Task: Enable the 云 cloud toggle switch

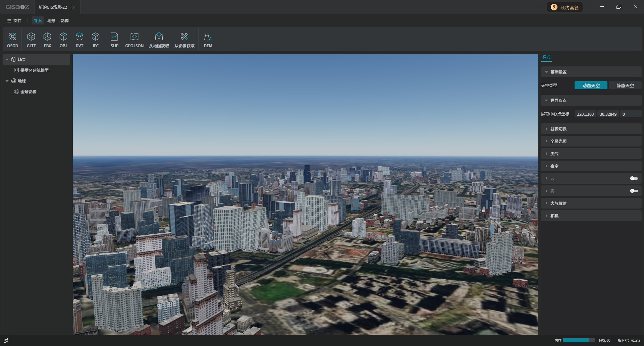Action: pos(634,178)
